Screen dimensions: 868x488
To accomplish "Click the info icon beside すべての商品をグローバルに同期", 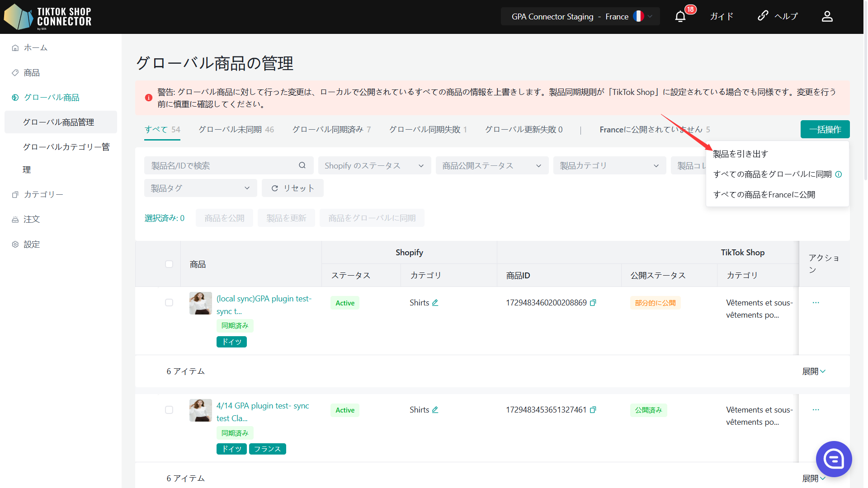I will click(x=838, y=174).
